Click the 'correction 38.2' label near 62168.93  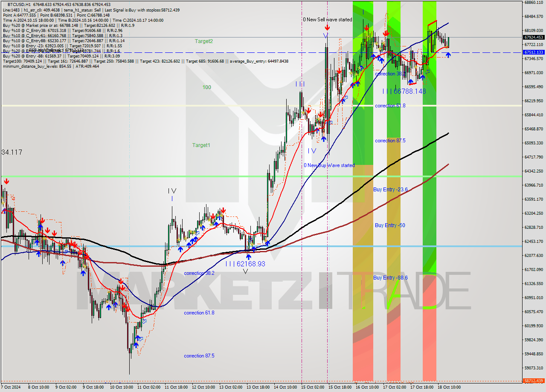click(199, 273)
